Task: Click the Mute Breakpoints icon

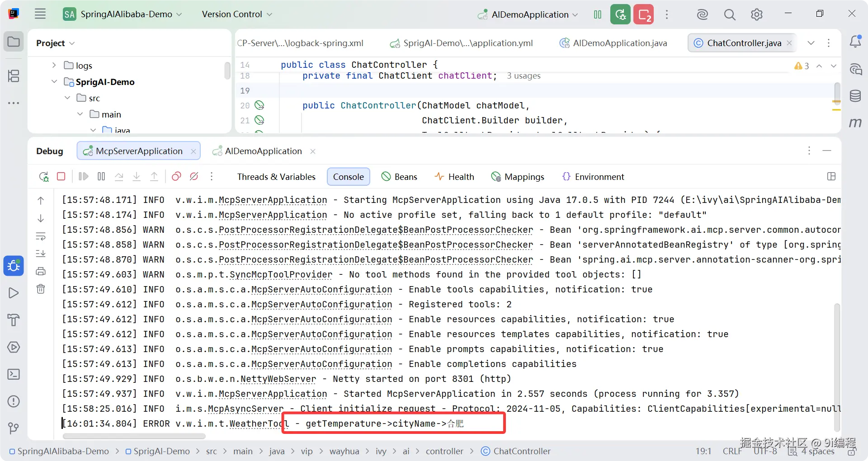Action: pyautogui.click(x=194, y=176)
